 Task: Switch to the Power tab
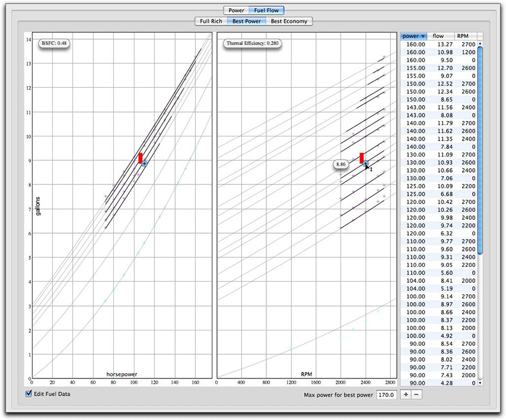pos(236,10)
